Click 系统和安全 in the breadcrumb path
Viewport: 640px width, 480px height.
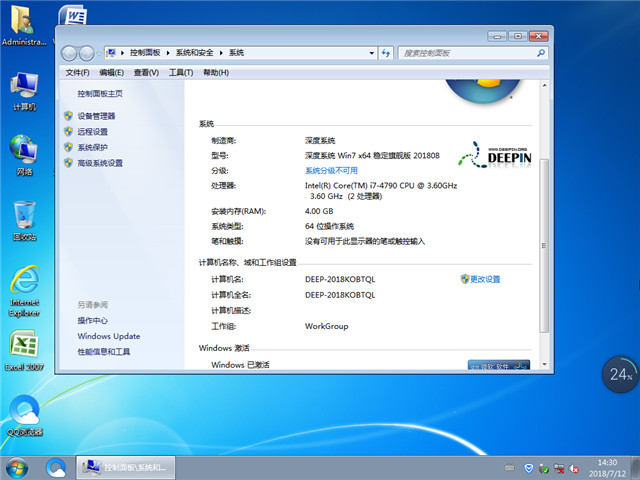pos(194,53)
